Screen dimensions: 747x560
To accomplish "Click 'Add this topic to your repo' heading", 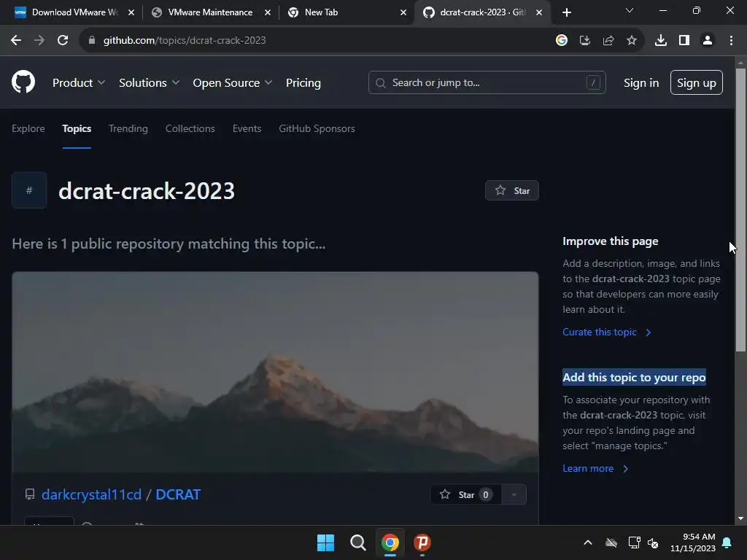I will [634, 377].
